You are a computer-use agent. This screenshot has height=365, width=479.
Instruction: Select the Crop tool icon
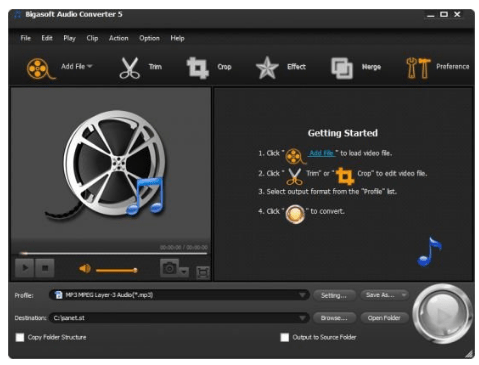(197, 68)
